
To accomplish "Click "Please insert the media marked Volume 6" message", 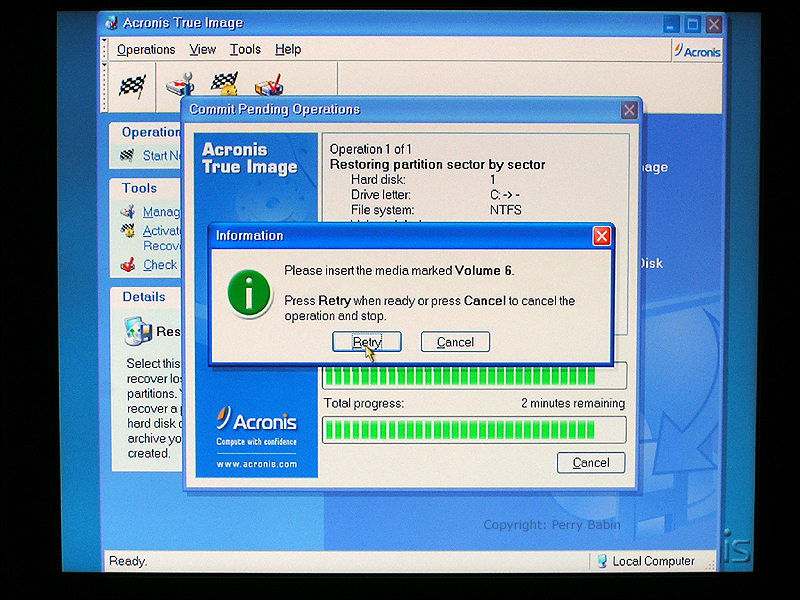I will point(399,270).
